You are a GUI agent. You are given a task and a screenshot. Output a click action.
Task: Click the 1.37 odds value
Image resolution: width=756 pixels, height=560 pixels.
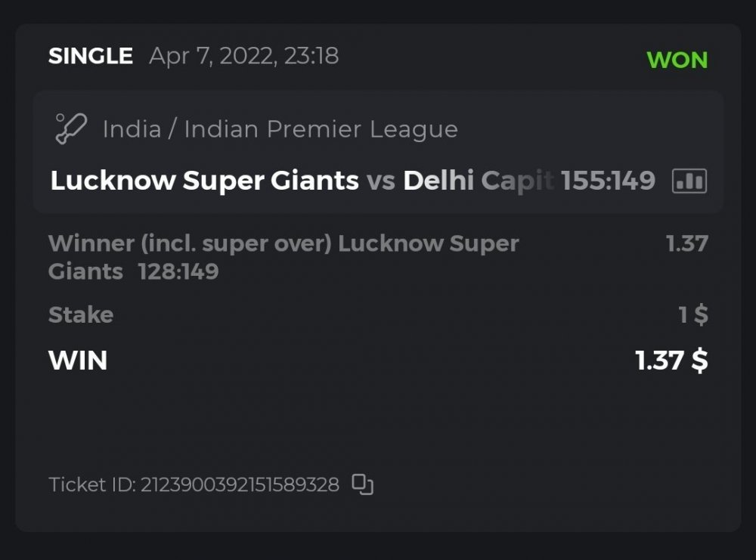686,243
